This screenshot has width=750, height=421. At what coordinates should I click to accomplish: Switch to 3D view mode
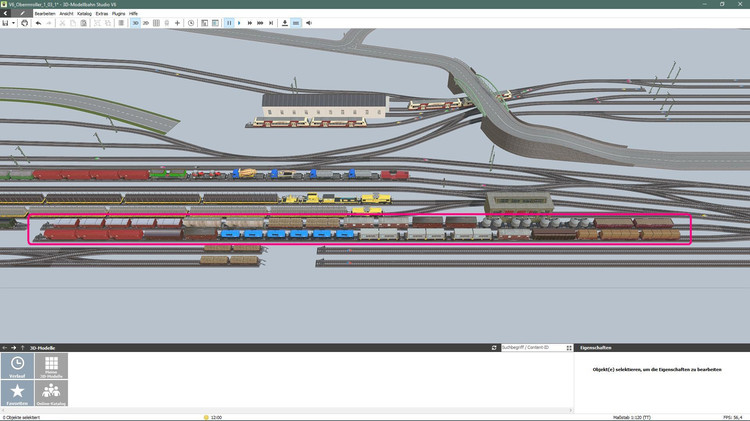coord(135,22)
